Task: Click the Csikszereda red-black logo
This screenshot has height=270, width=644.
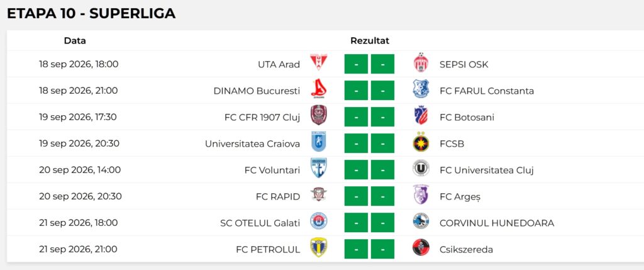Action: [x=421, y=247]
